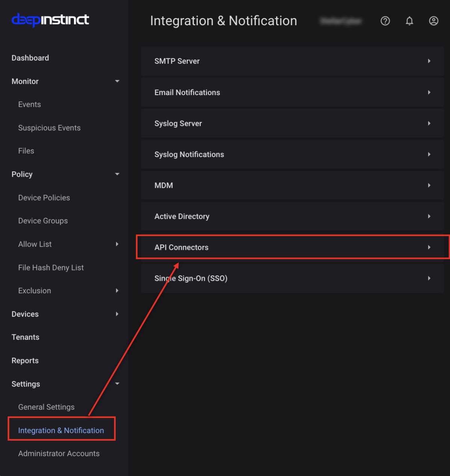This screenshot has height=476, width=450.
Task: Open Administrator Accounts page
Action: 59,453
